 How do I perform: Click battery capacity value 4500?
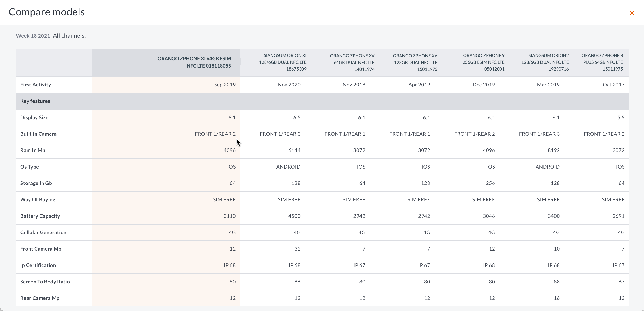tap(294, 216)
